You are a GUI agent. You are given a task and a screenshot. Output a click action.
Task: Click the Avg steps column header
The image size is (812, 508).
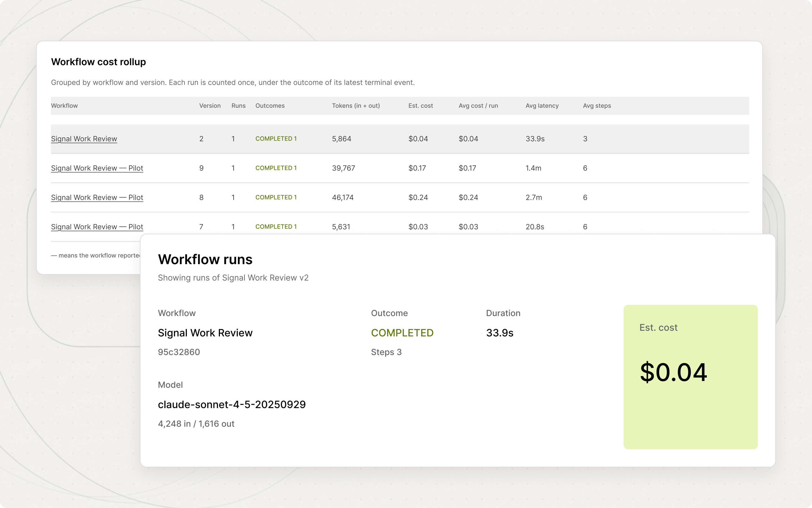tap(597, 106)
